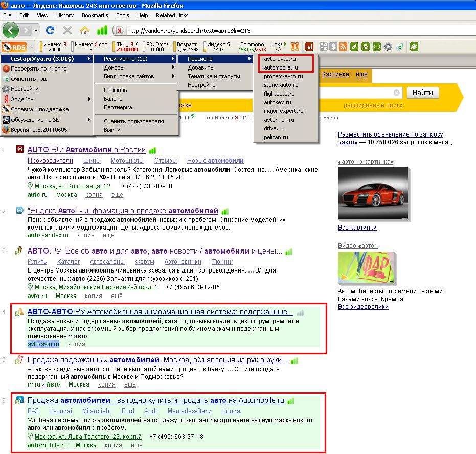Go to the Home page icon

[85, 30]
